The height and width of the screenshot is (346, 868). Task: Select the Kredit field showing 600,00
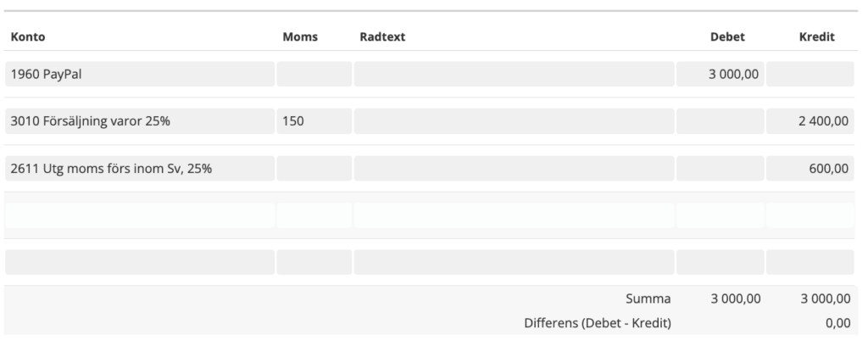click(810, 168)
